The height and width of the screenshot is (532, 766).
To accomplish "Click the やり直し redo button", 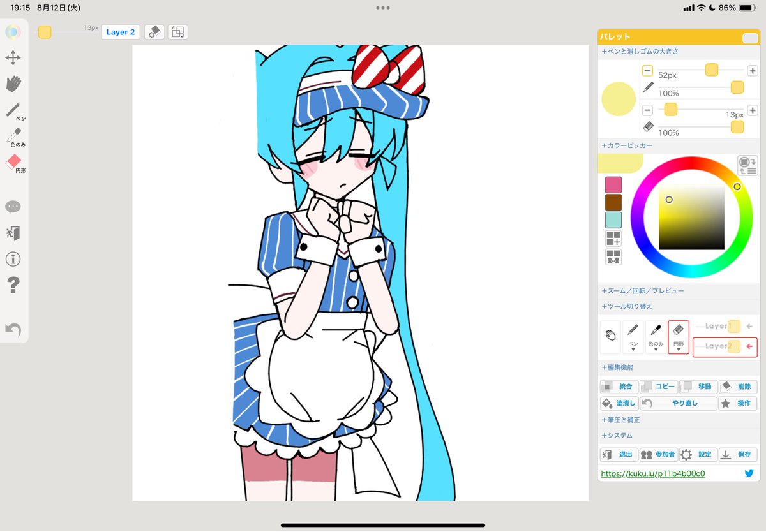I will click(678, 403).
